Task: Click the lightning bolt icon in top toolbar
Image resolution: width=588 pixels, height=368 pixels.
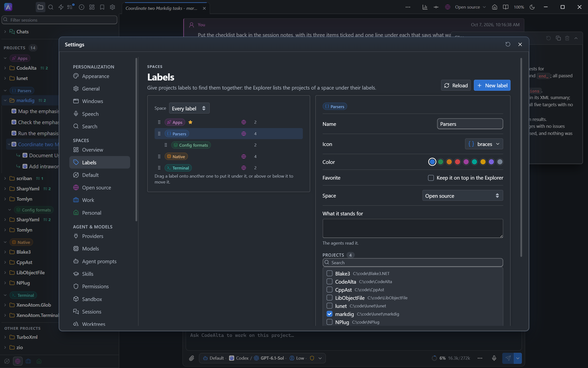Action: [61, 7]
